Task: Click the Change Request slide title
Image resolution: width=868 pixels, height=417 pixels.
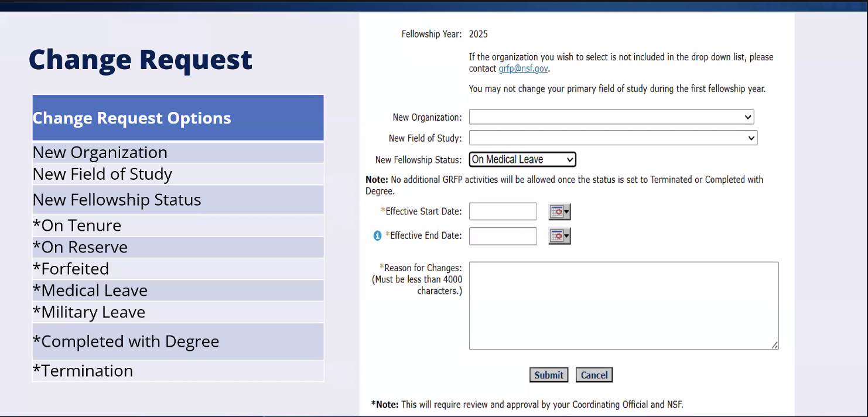Action: [x=141, y=60]
